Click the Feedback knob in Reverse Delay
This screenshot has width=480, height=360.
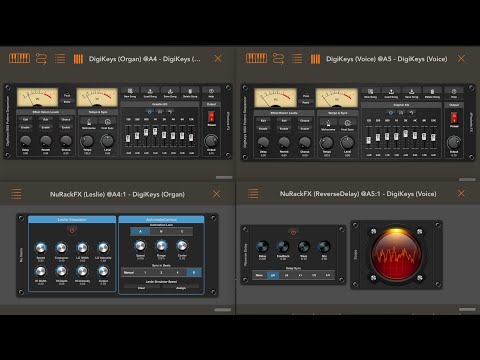click(x=283, y=247)
